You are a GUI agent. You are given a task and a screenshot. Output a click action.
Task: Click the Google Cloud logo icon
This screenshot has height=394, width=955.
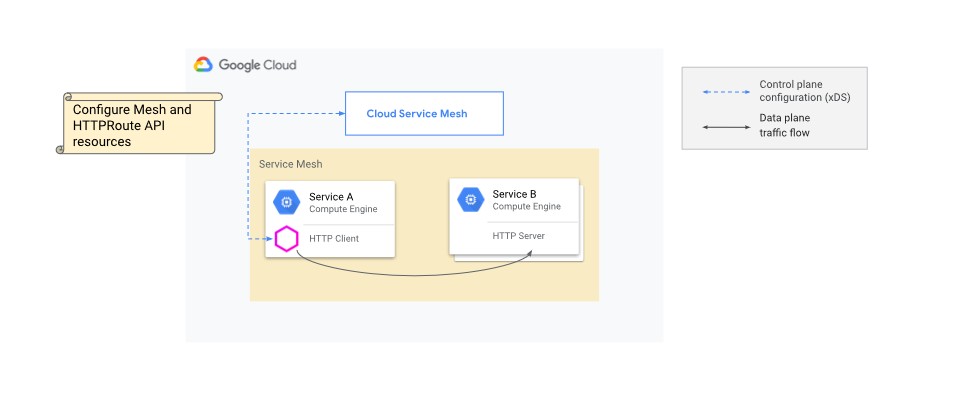203,65
